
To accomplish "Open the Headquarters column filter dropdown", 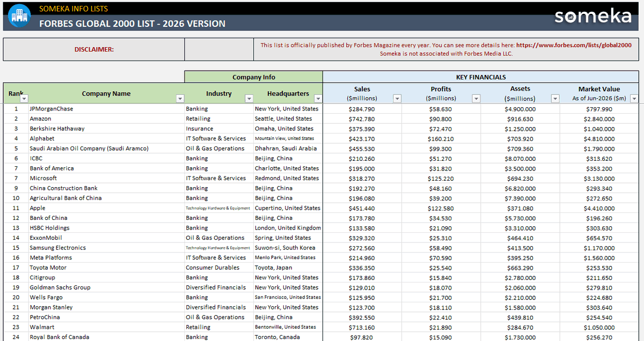I will point(318,99).
